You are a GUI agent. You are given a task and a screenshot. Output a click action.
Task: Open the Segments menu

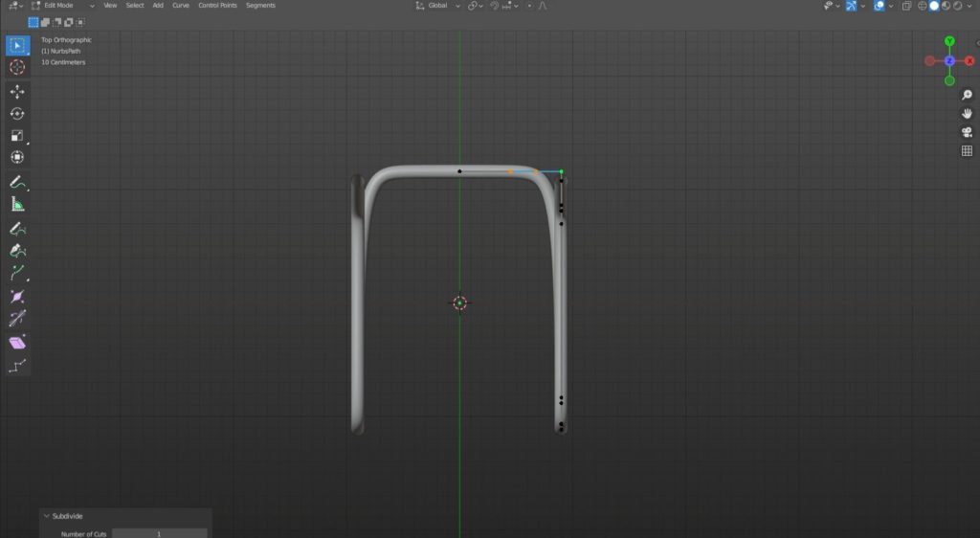tap(260, 6)
